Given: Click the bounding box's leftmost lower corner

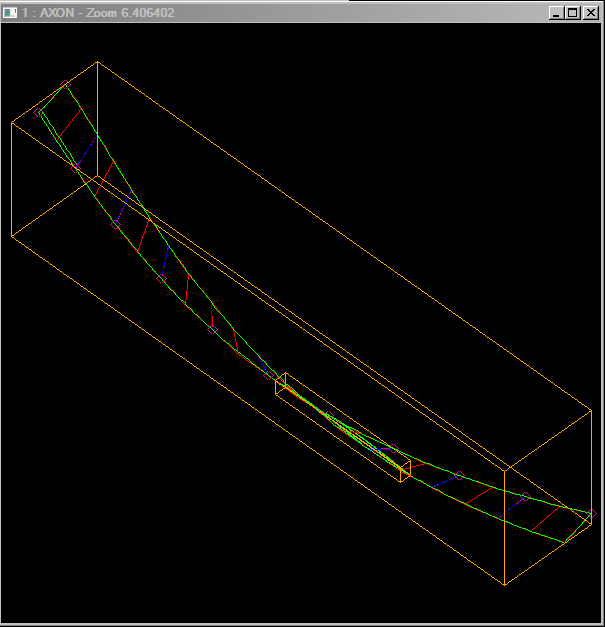Looking at the screenshot, I should [11, 234].
